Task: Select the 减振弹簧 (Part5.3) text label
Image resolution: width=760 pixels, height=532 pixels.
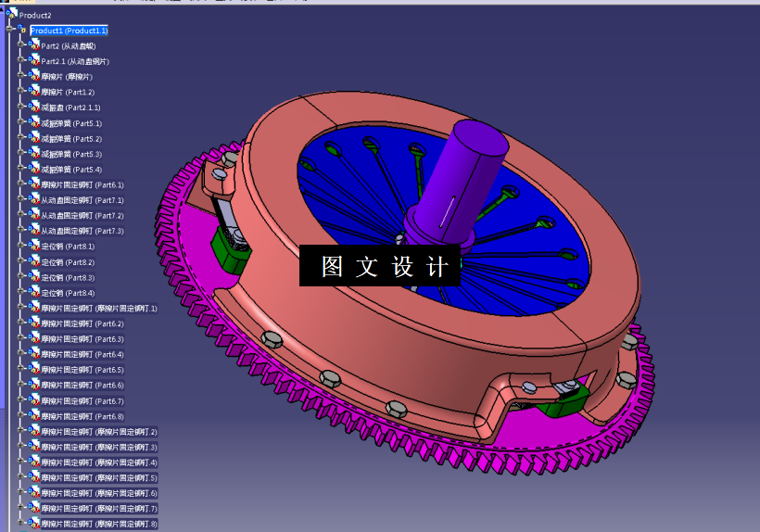Action: (71, 154)
